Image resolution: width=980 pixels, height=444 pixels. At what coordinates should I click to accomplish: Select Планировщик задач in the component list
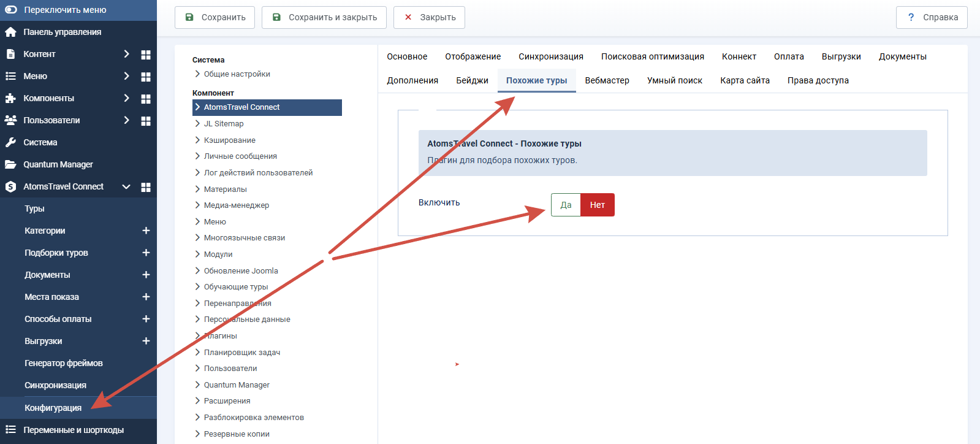[x=242, y=353]
